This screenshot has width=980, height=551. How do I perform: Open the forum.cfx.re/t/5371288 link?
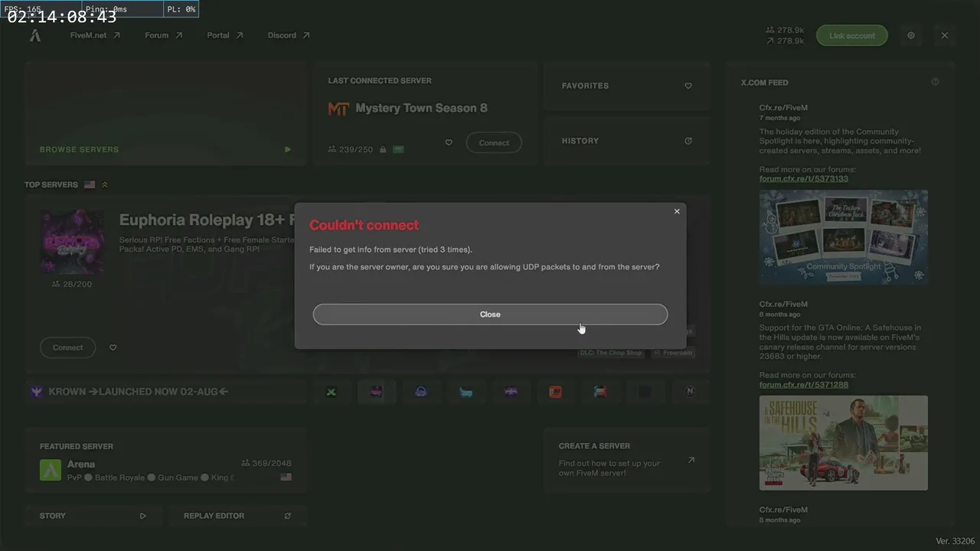coord(804,385)
